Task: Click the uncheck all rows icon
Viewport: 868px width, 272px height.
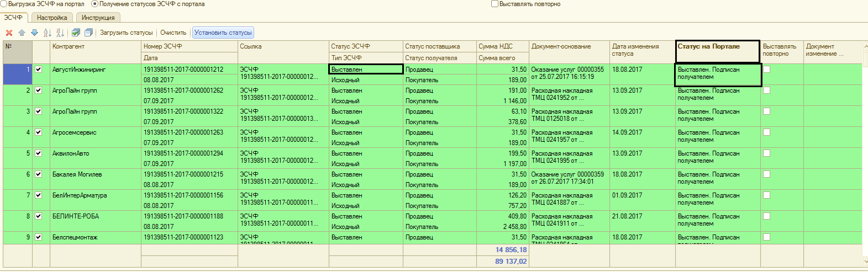Action: pyautogui.click(x=88, y=33)
